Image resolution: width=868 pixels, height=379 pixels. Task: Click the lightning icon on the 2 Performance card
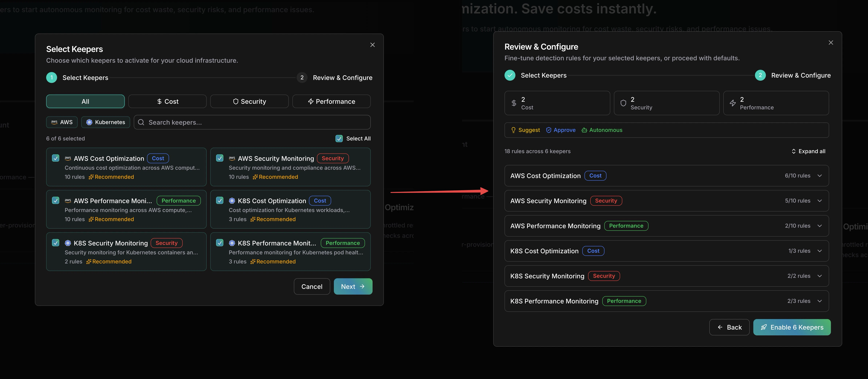[x=733, y=103]
